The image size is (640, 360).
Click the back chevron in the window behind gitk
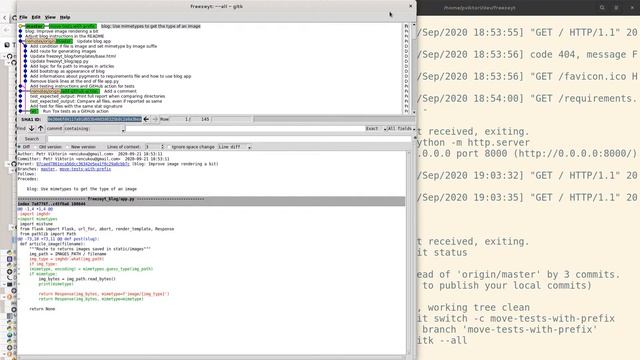point(4,18)
